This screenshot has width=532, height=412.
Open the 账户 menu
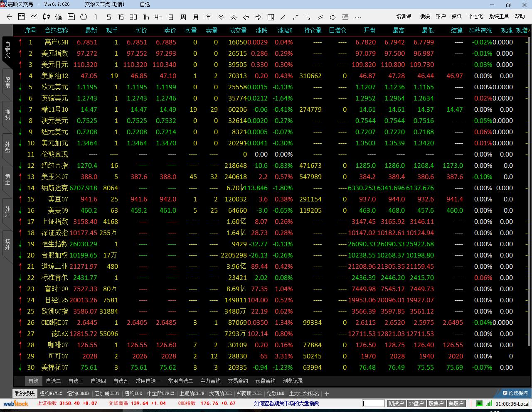pos(441,16)
